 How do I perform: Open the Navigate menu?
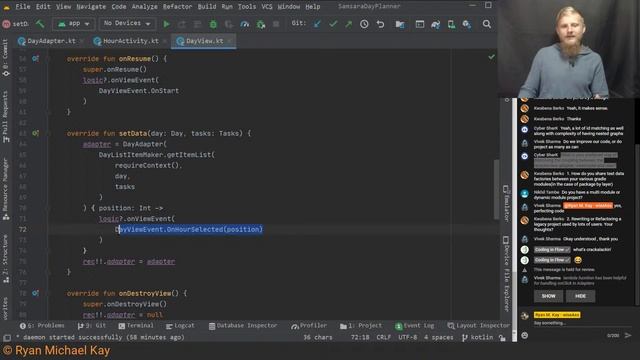[x=91, y=7]
